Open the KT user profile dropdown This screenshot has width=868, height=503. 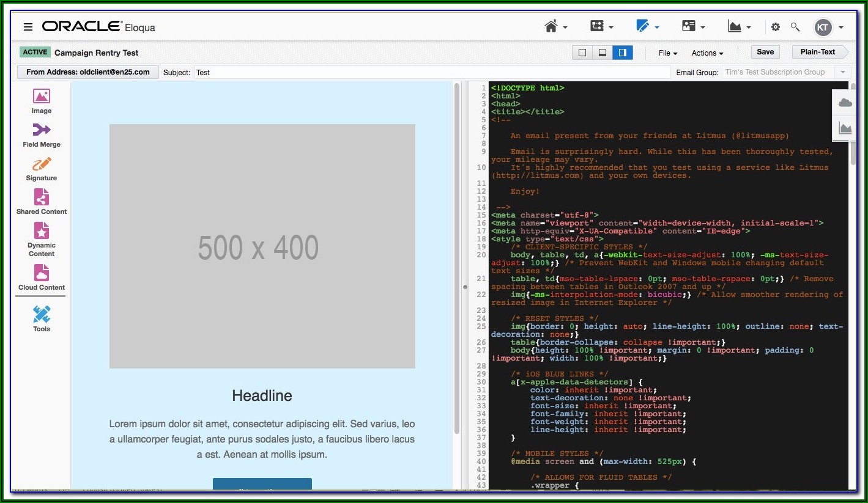point(828,27)
